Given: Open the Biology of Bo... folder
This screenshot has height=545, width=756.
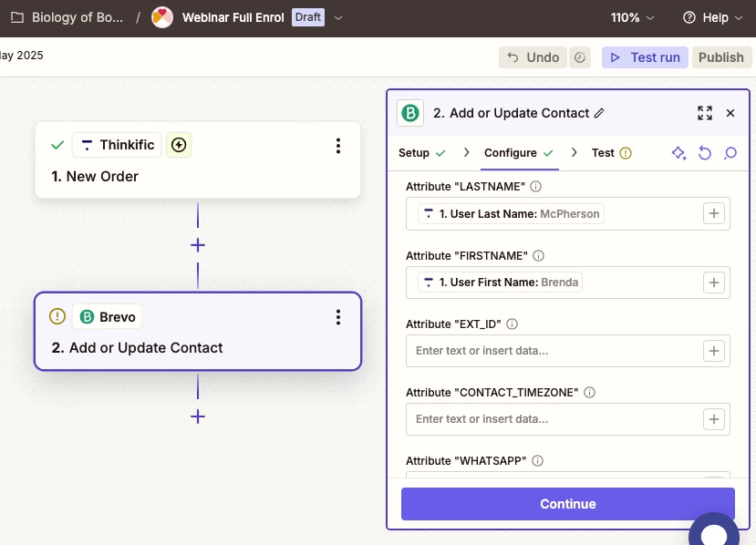Looking at the screenshot, I should tap(67, 18).
